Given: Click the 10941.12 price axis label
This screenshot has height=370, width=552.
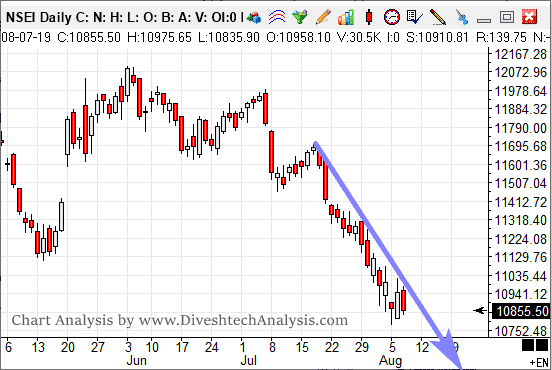Looking at the screenshot, I should (x=520, y=294).
